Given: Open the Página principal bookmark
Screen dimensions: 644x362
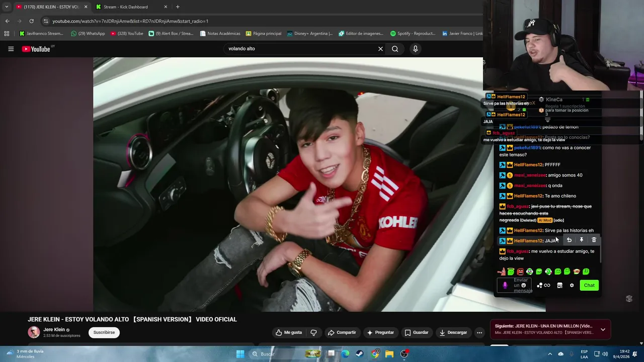Looking at the screenshot, I should click(x=264, y=34).
